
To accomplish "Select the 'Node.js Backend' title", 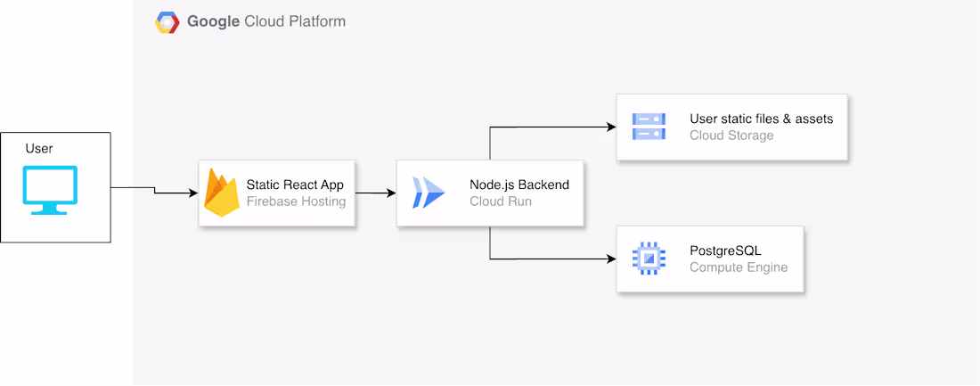I will click(519, 185).
